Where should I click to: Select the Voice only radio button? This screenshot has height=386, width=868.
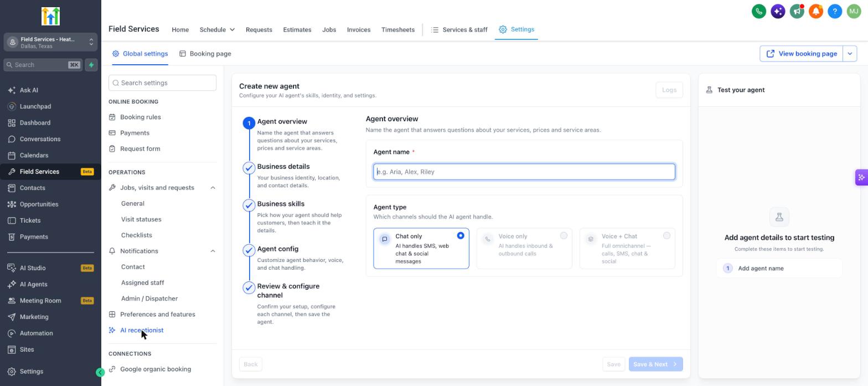point(564,236)
